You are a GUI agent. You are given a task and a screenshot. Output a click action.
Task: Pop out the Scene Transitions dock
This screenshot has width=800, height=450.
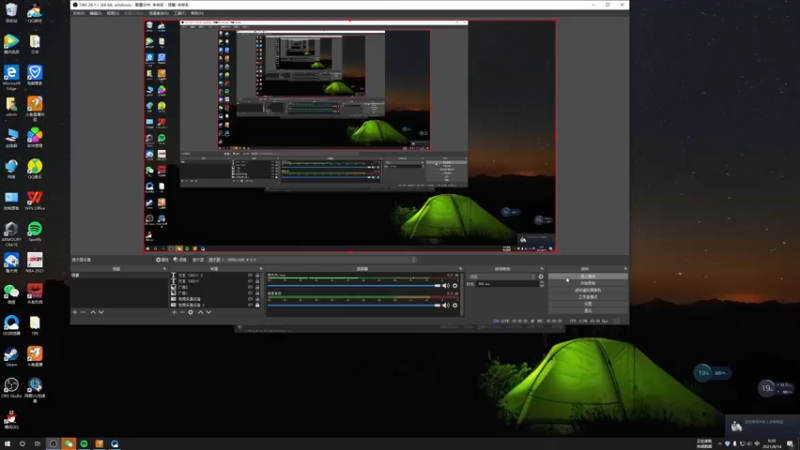coord(542,269)
